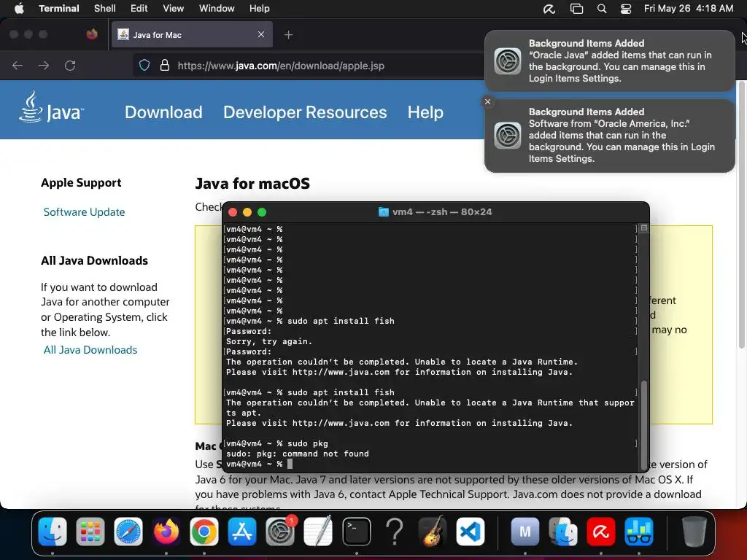Click the Avira icon in the menu bar
Screen dimensions: 747x560
point(549,9)
